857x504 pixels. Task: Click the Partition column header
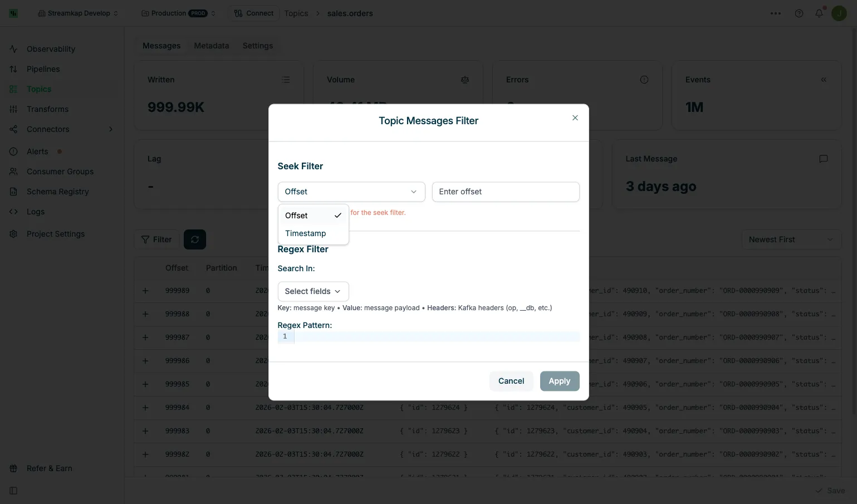pyautogui.click(x=222, y=268)
